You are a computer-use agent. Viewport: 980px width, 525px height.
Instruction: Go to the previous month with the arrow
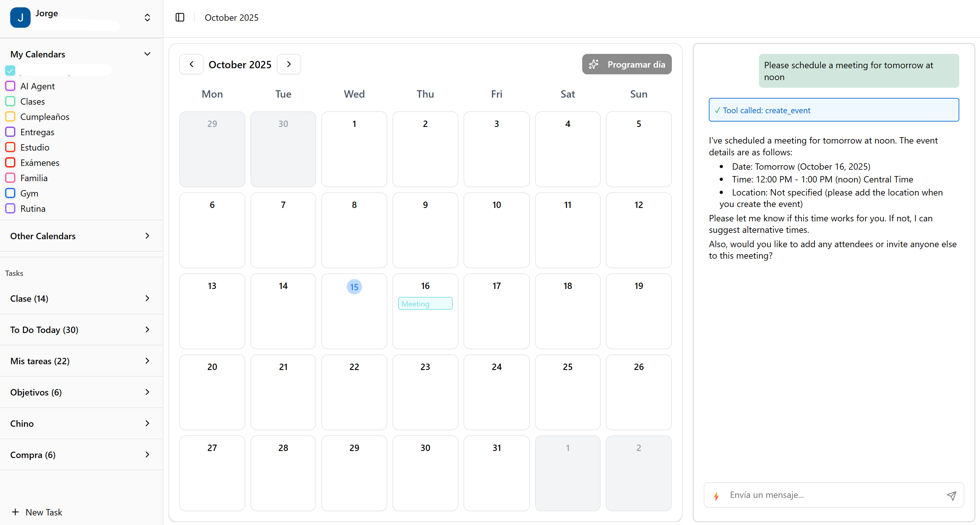point(191,64)
